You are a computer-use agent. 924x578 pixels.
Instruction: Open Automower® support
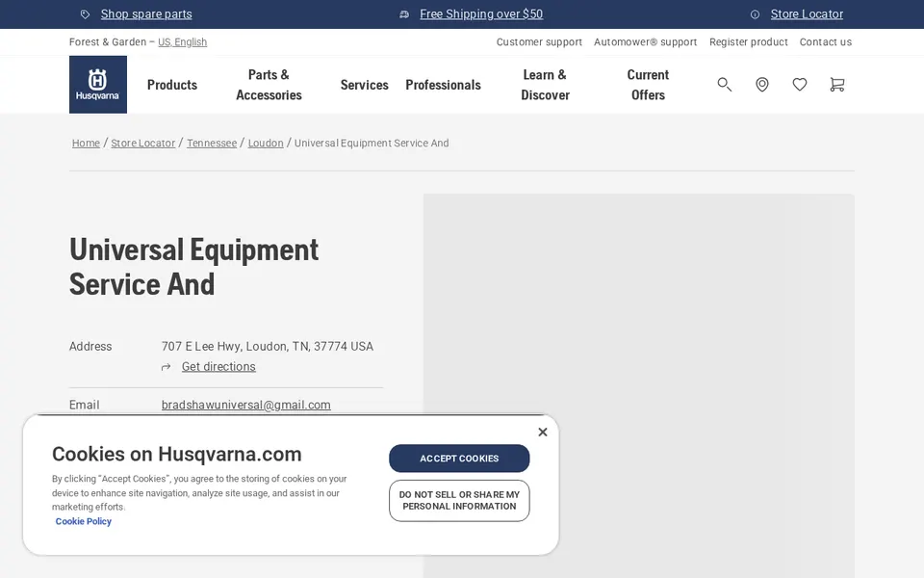coord(645,41)
